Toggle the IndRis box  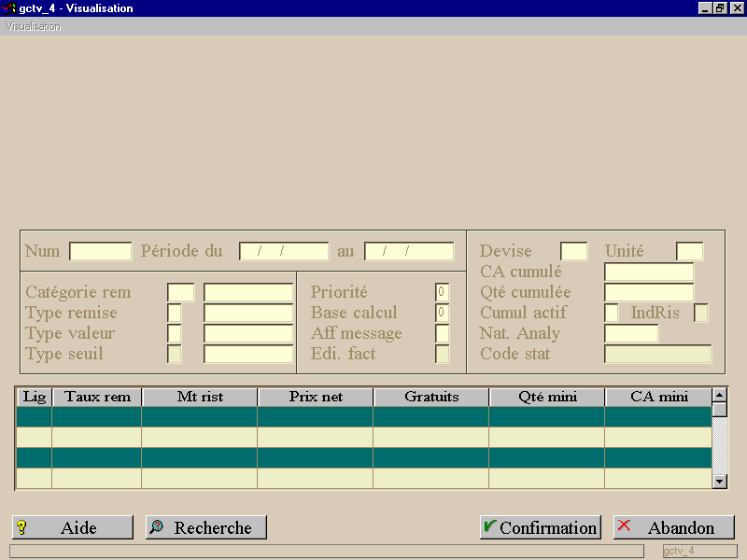tap(701, 313)
